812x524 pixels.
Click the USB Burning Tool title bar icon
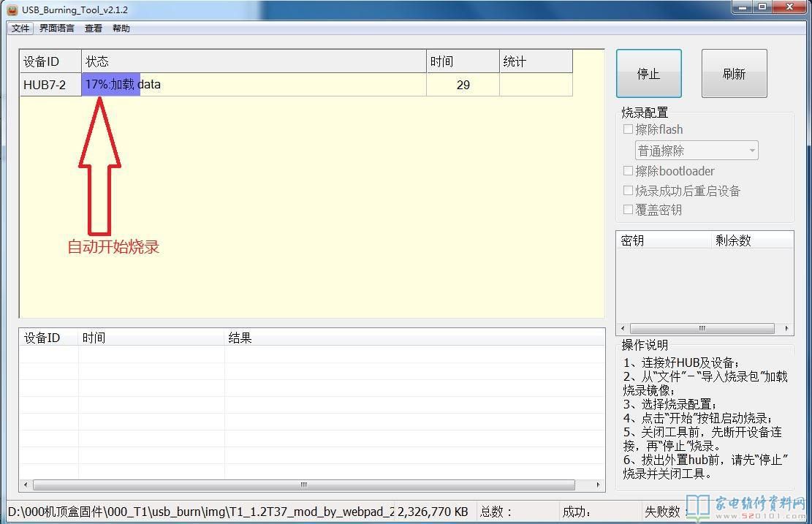pyautogui.click(x=12, y=10)
